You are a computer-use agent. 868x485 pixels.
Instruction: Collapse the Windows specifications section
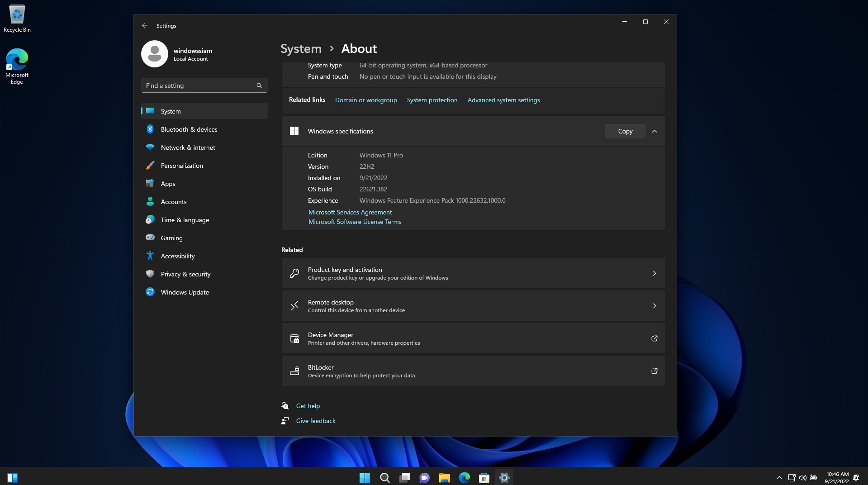point(655,131)
